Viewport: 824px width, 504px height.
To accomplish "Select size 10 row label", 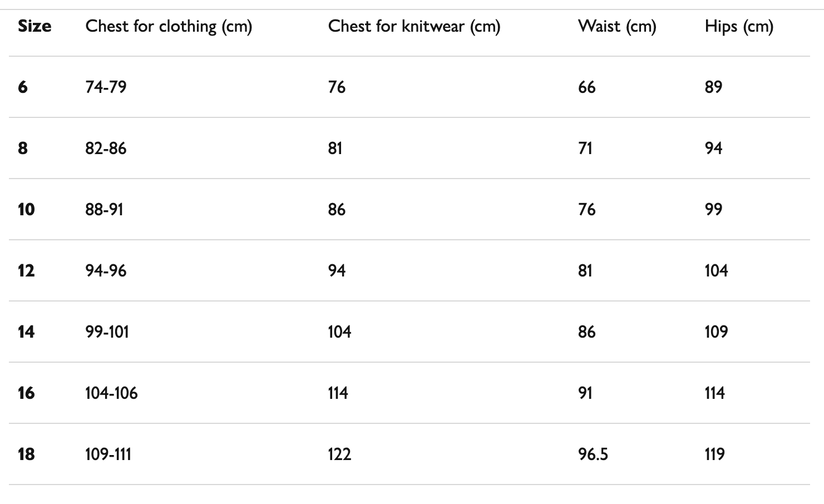I will coord(26,209).
